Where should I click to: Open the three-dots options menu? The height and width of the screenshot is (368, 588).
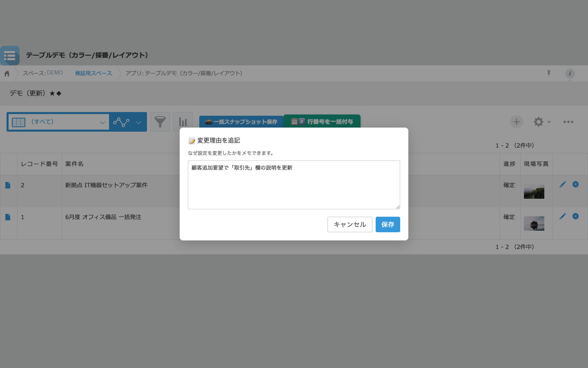pyautogui.click(x=568, y=122)
